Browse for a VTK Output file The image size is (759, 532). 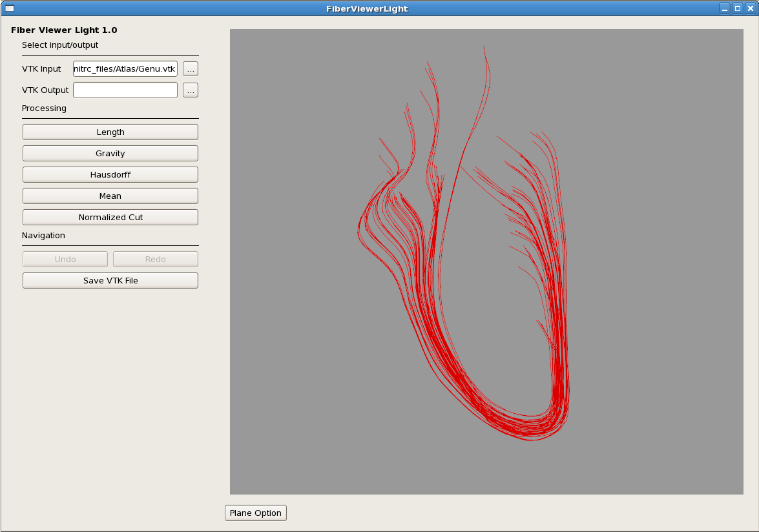coord(190,90)
